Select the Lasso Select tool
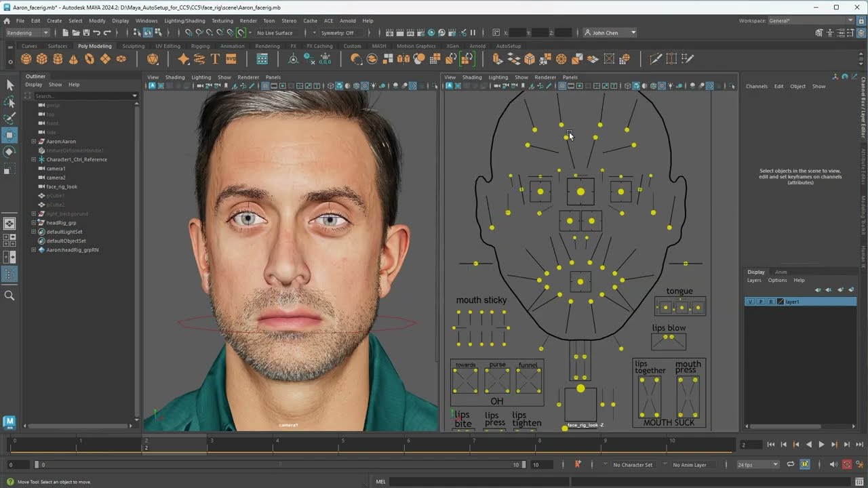868x488 pixels. tap(9, 102)
